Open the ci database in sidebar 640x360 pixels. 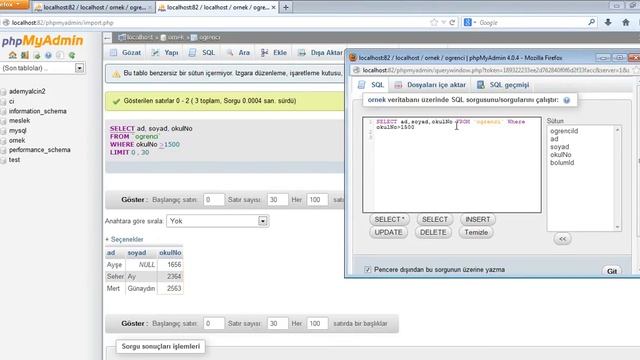[x=11, y=101]
